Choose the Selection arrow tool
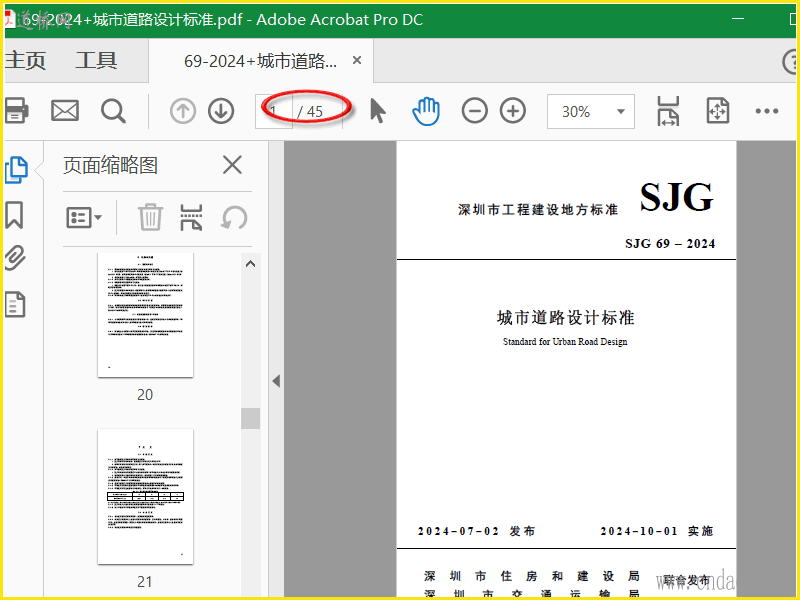The height and width of the screenshot is (600, 800). (x=378, y=111)
